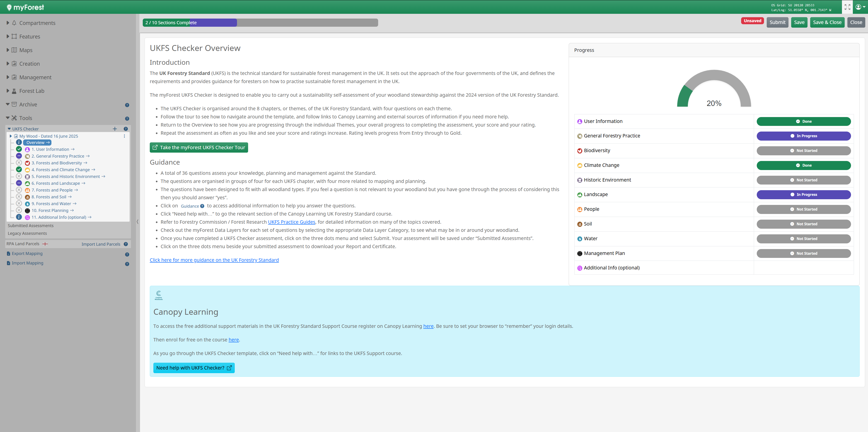The height and width of the screenshot is (432, 868).
Task: Select 10. Forest Planning section
Action: coord(50,210)
